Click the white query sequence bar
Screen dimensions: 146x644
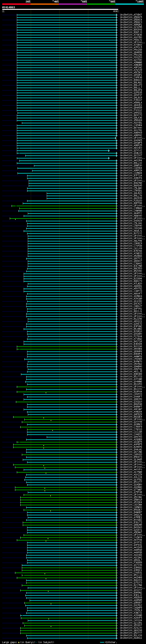point(60,9)
